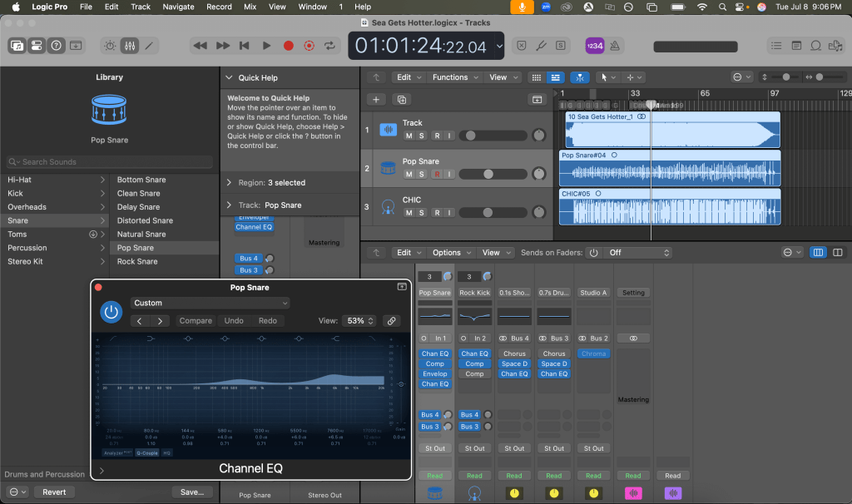Open the Editors pencil button
Viewport: 852px width, 504px height.
click(x=149, y=46)
